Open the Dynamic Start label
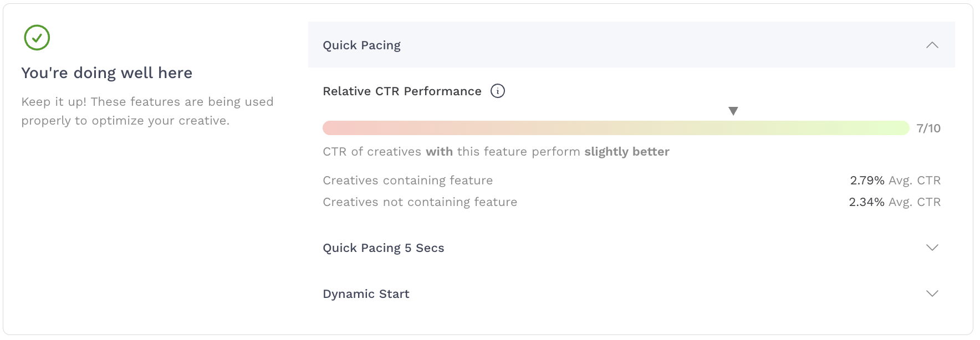The width and height of the screenshot is (980, 340). (x=366, y=294)
